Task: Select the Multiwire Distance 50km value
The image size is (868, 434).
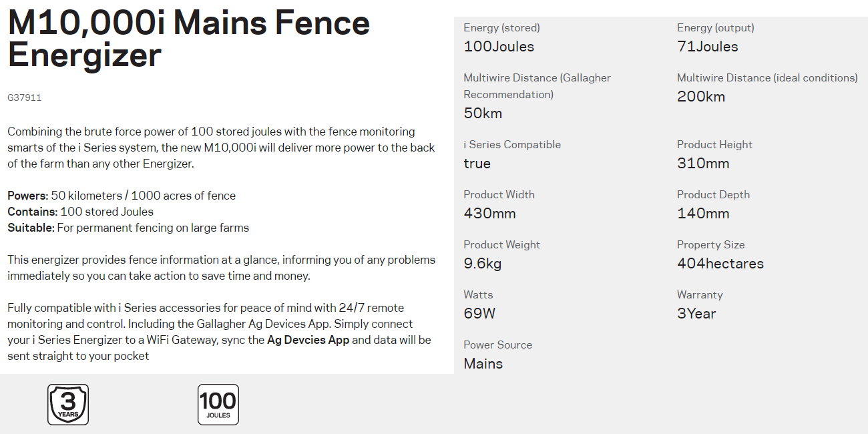Action: (x=483, y=114)
